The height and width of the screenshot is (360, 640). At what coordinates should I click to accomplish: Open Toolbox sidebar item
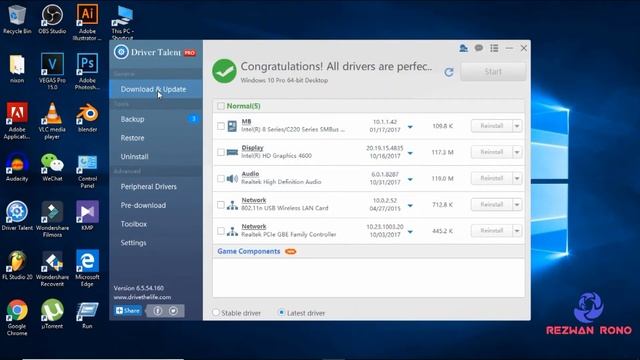pos(156,224)
